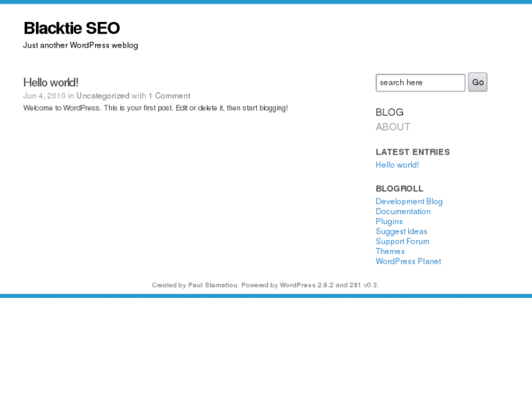Focus the search here input field
This screenshot has height=399, width=532.
point(420,83)
